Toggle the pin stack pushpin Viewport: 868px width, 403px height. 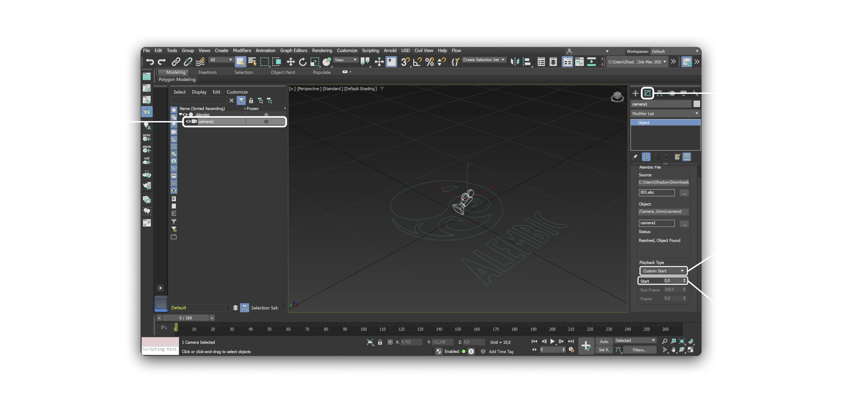(x=635, y=157)
